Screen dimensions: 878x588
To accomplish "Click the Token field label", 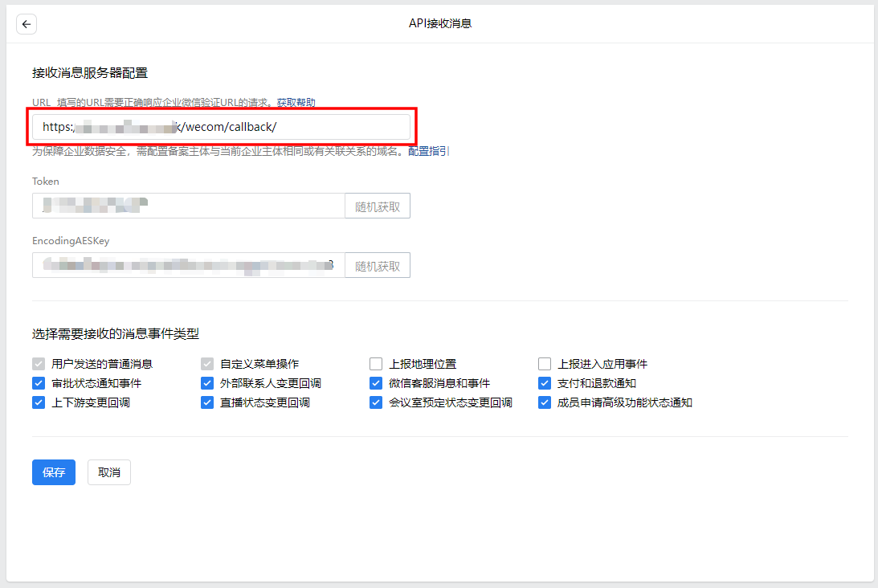I will (45, 182).
